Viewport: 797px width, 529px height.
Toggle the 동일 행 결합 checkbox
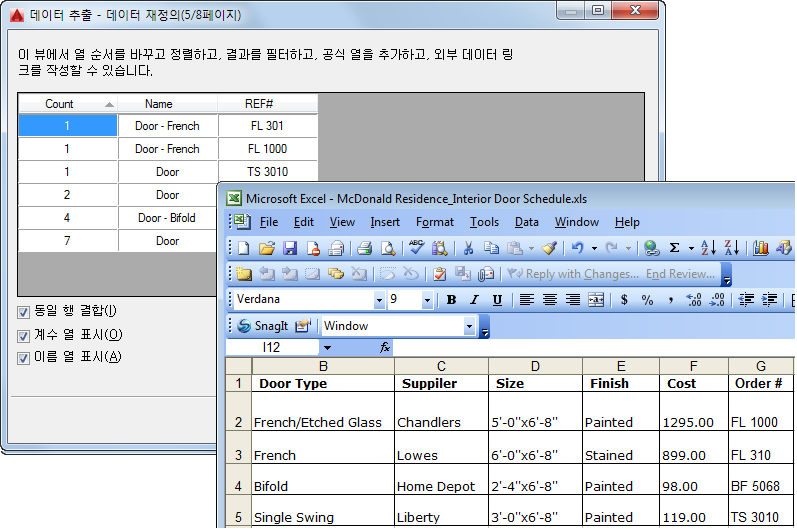(23, 312)
